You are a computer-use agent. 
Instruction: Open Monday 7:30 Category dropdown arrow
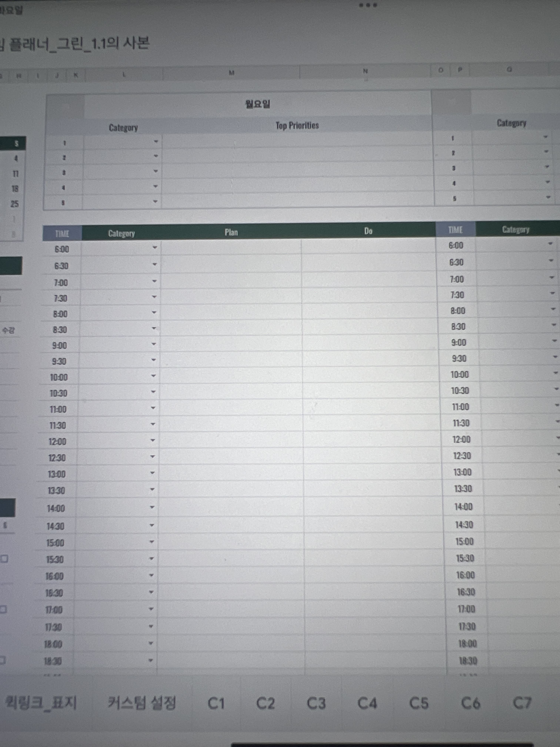pyautogui.click(x=154, y=297)
